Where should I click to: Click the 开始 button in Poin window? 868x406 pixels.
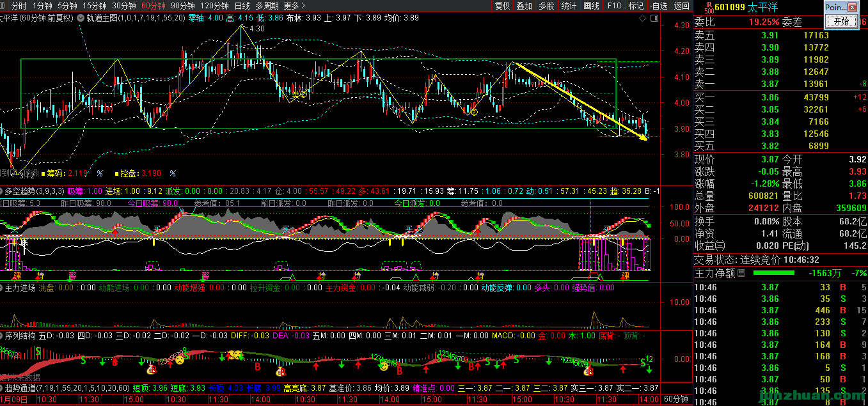(840, 21)
